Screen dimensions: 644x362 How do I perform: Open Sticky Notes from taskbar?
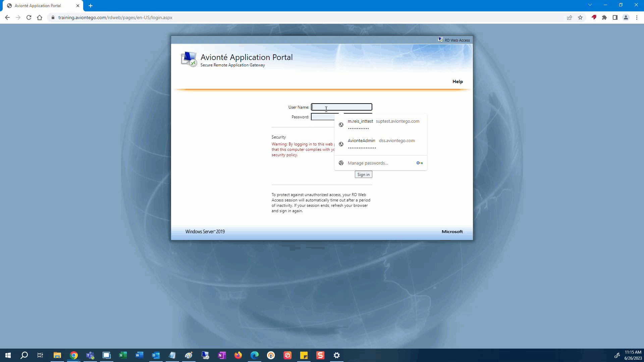tap(304, 355)
